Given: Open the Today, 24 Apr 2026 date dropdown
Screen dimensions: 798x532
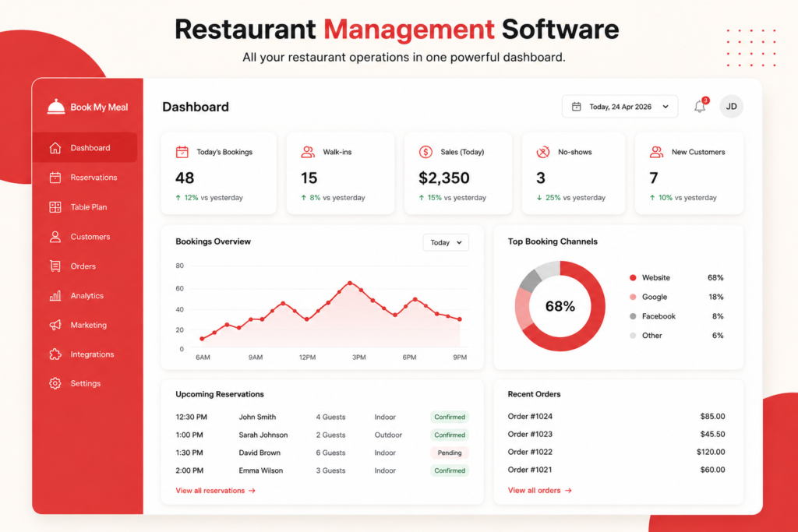Looking at the screenshot, I should 620,106.
